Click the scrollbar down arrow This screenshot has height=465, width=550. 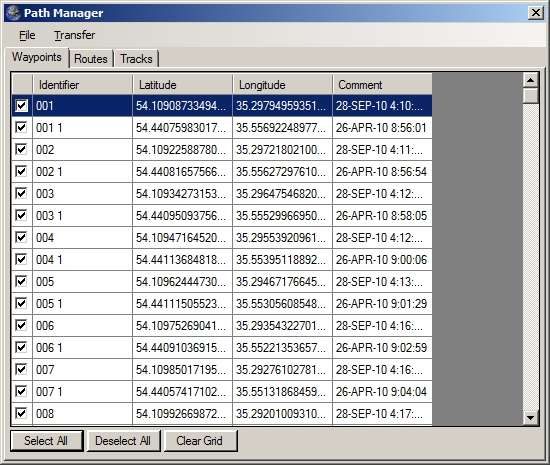530,417
